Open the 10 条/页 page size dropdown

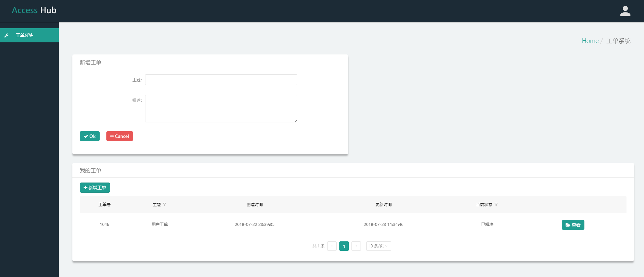[x=378, y=246]
